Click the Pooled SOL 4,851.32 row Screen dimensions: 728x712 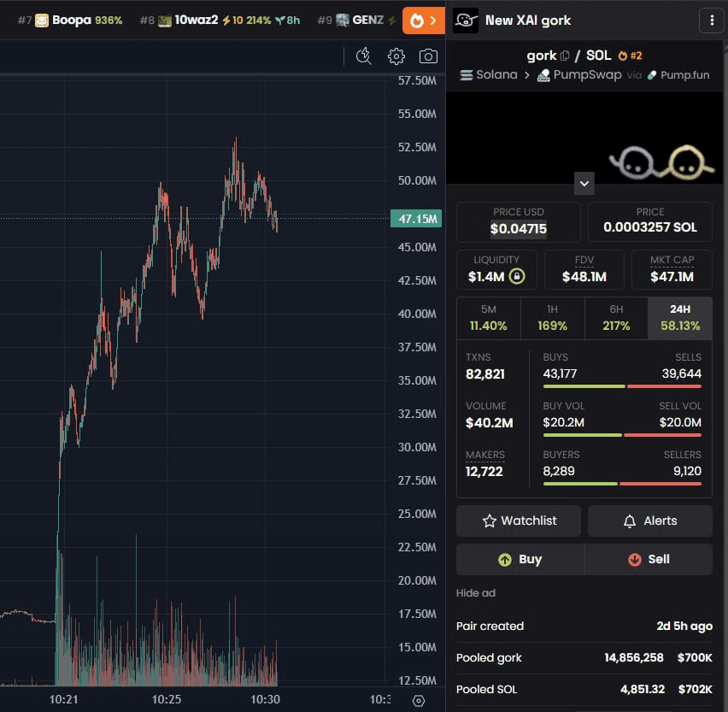tap(584, 689)
